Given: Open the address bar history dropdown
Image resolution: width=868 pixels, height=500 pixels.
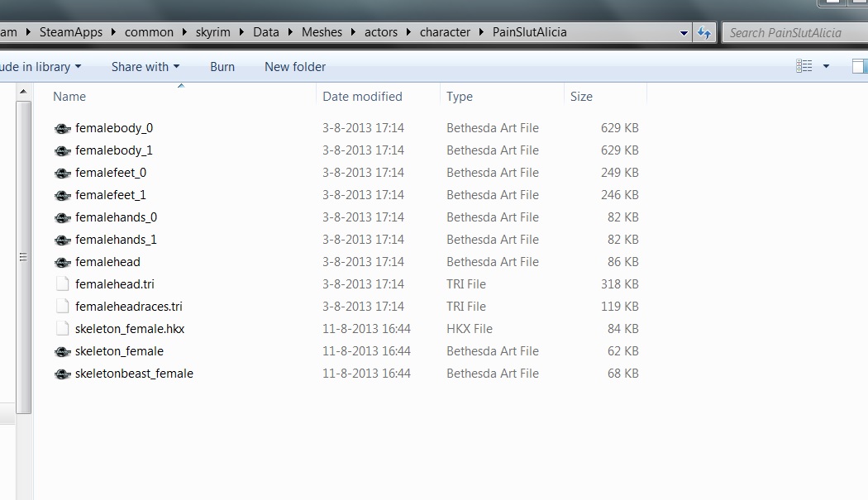Looking at the screenshot, I should [684, 33].
